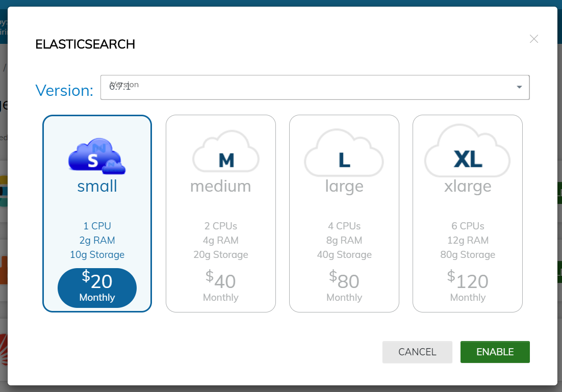Click the "medium" plan label
562x392 pixels.
click(x=221, y=186)
